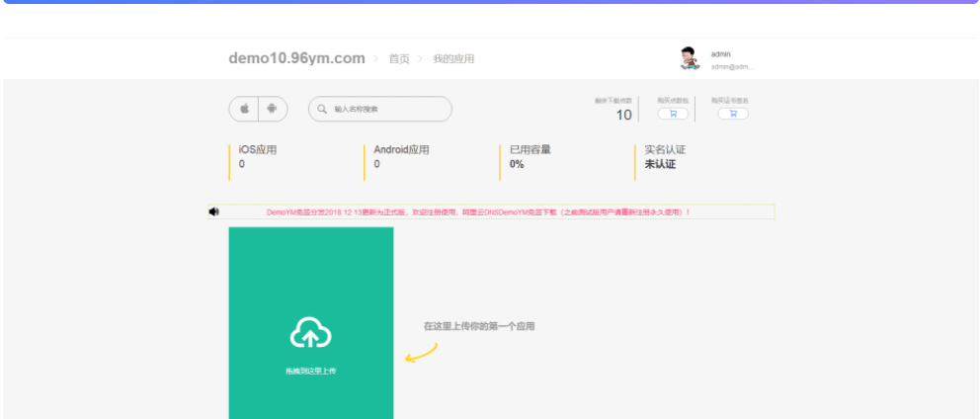Click the announcement speaker icon
This screenshot has height=419, width=980.
(214, 212)
